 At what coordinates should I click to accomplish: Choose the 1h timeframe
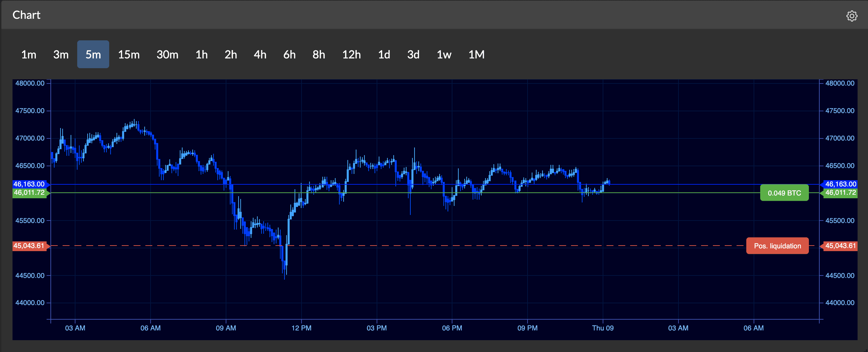[201, 55]
